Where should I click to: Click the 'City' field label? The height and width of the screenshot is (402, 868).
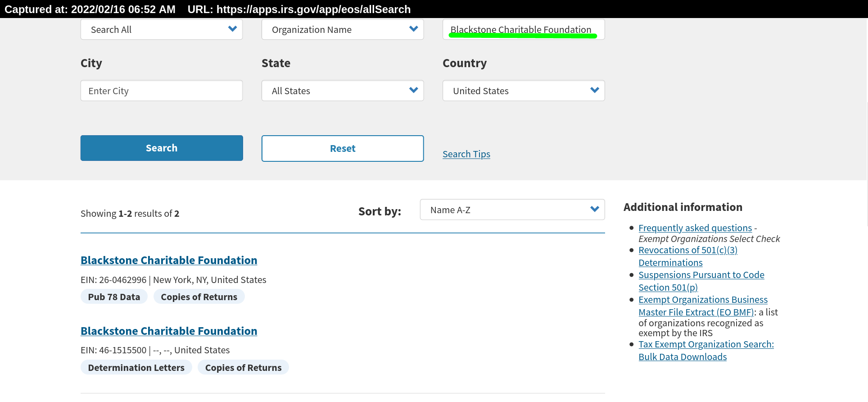point(91,63)
